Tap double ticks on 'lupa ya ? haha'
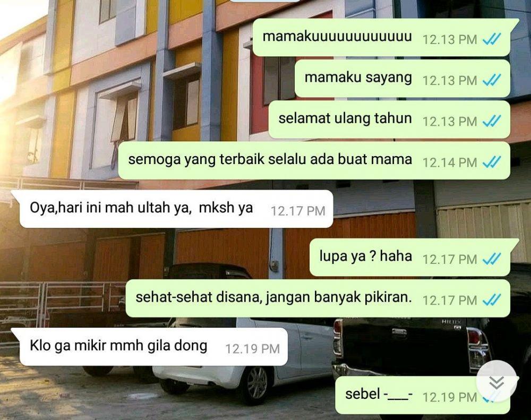This screenshot has height=420, width=531. pyautogui.click(x=491, y=260)
